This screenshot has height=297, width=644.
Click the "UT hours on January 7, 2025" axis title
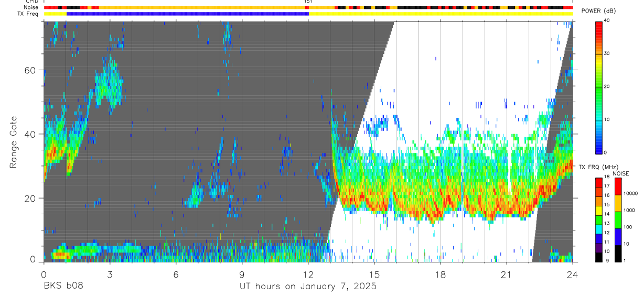point(308,287)
